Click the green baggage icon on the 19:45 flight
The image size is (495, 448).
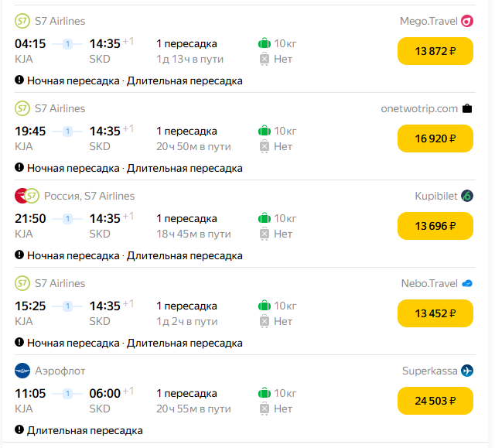(x=264, y=131)
